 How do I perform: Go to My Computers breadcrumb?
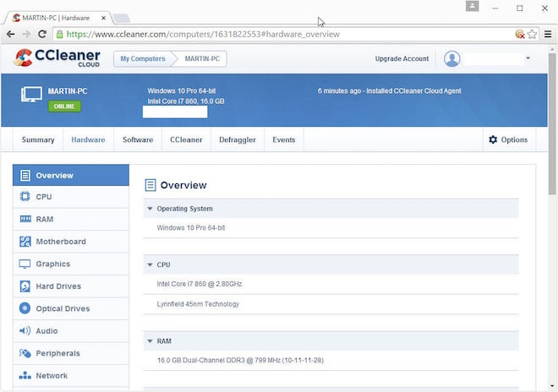[x=143, y=58]
